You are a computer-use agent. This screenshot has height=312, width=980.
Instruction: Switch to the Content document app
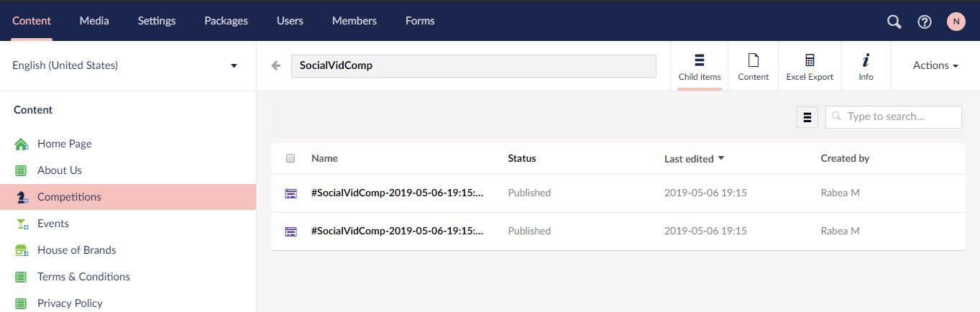754,66
